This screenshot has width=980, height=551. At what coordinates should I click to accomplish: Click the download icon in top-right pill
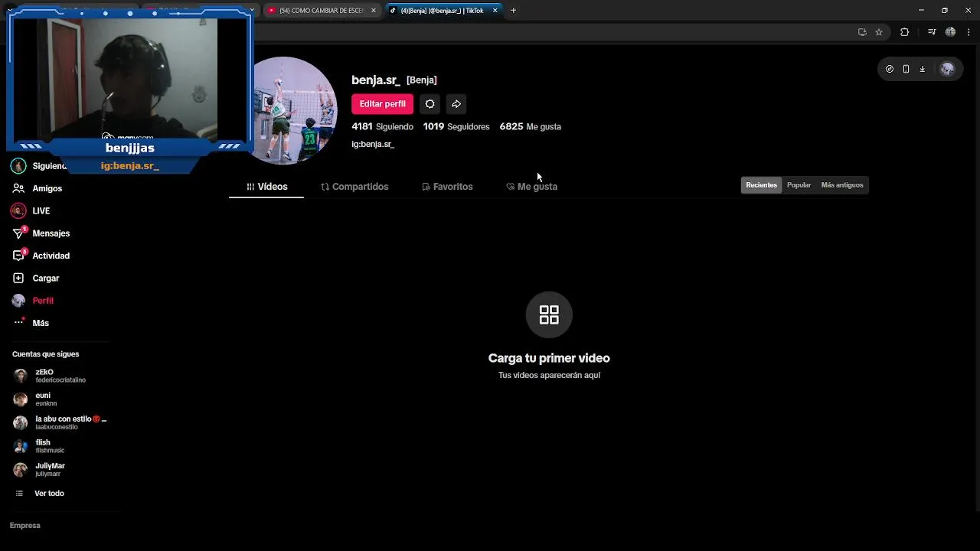coord(922,69)
